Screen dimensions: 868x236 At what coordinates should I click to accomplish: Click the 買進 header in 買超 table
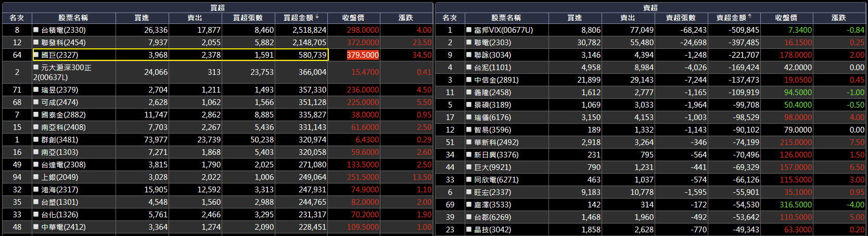tap(142, 18)
